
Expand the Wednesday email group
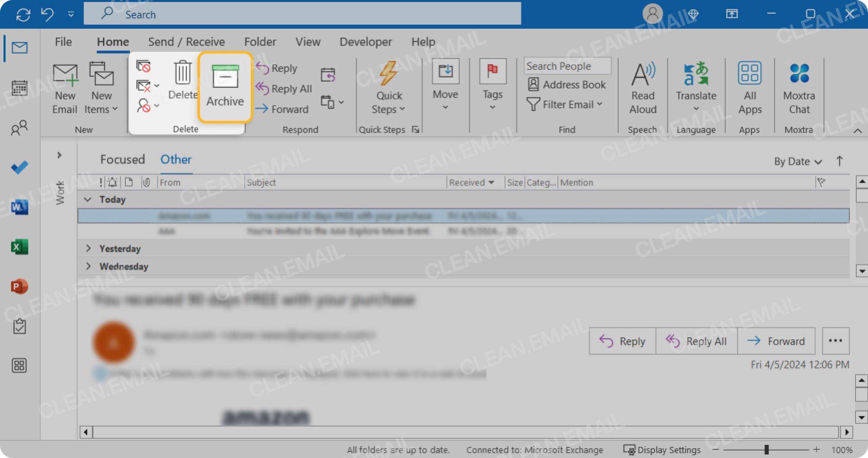(88, 266)
